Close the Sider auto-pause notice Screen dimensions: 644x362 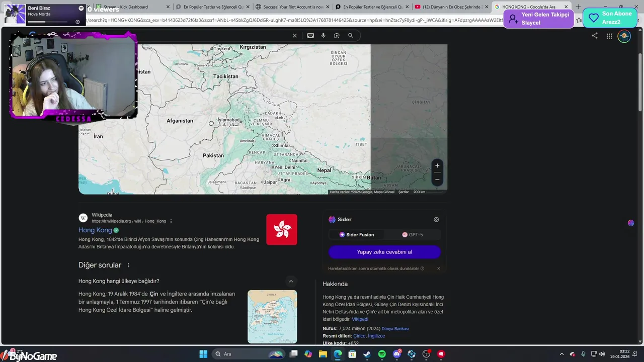pos(438,268)
